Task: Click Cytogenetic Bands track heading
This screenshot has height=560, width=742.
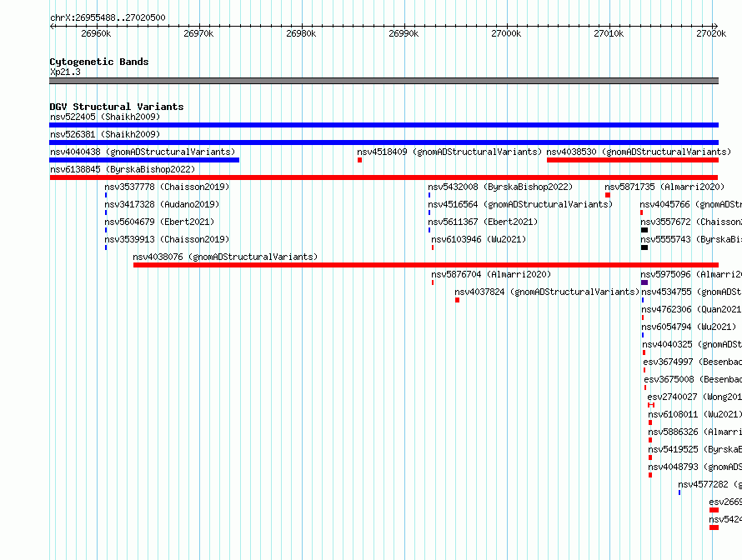Action: pyautogui.click(x=99, y=62)
